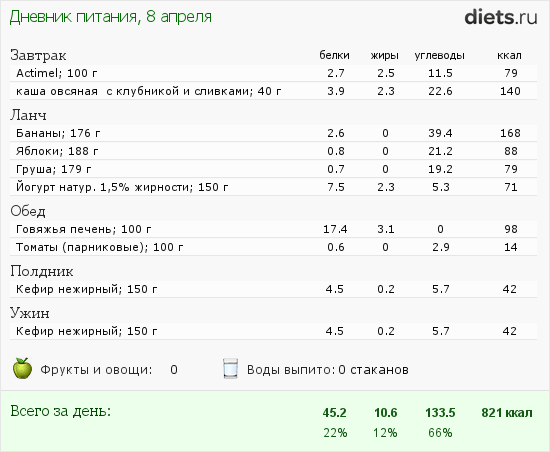
Task: Click the total protein value 45.2
Action: 334,413
